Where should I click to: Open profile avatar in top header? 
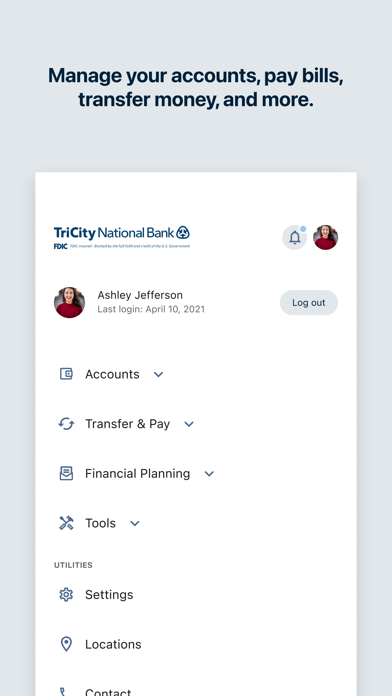(x=325, y=237)
